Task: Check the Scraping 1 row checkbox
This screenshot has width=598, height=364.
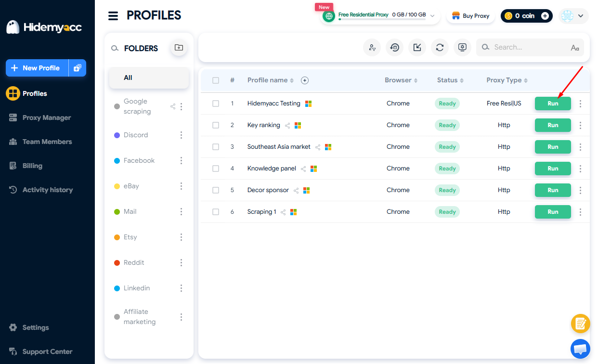Action: (x=216, y=212)
